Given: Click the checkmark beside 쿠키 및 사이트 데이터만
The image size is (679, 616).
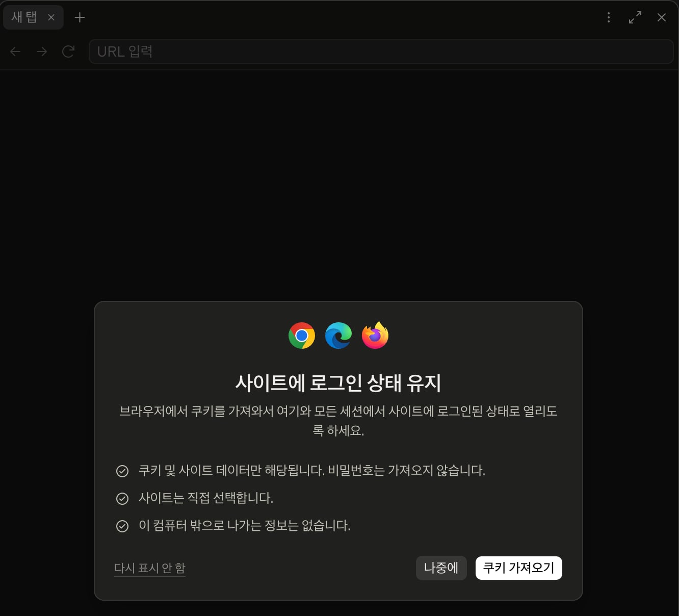Looking at the screenshot, I should 122,471.
